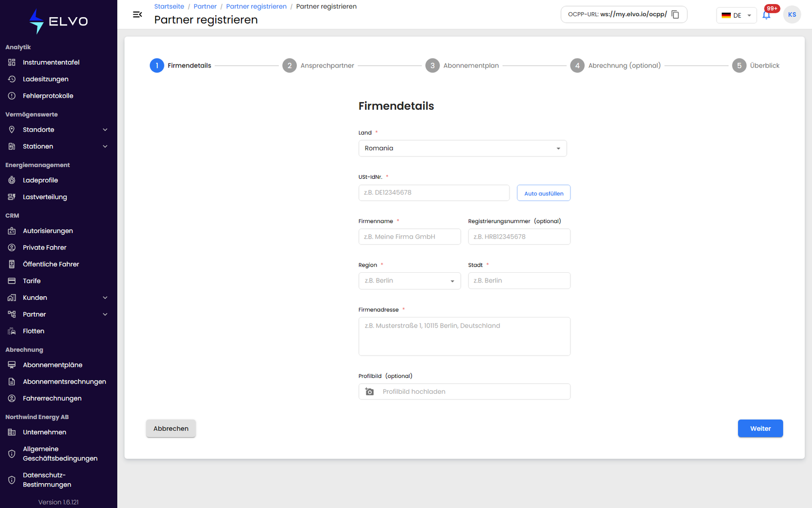Open the KS user avatar menu
This screenshot has height=508, width=812.
point(792,15)
